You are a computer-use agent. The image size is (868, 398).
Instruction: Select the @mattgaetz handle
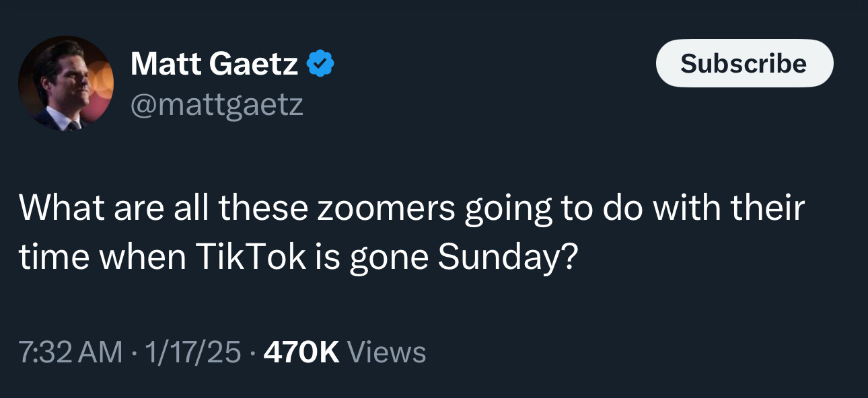point(217,104)
